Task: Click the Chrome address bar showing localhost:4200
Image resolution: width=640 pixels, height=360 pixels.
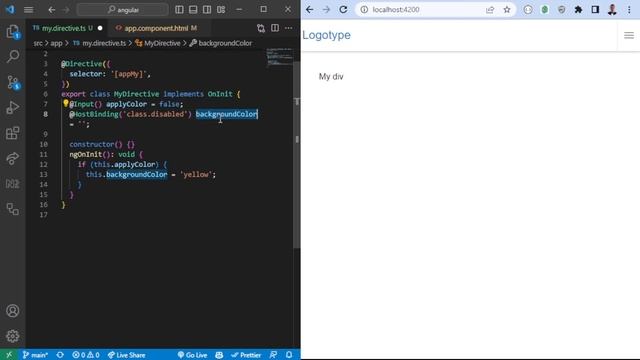Action: click(x=436, y=9)
